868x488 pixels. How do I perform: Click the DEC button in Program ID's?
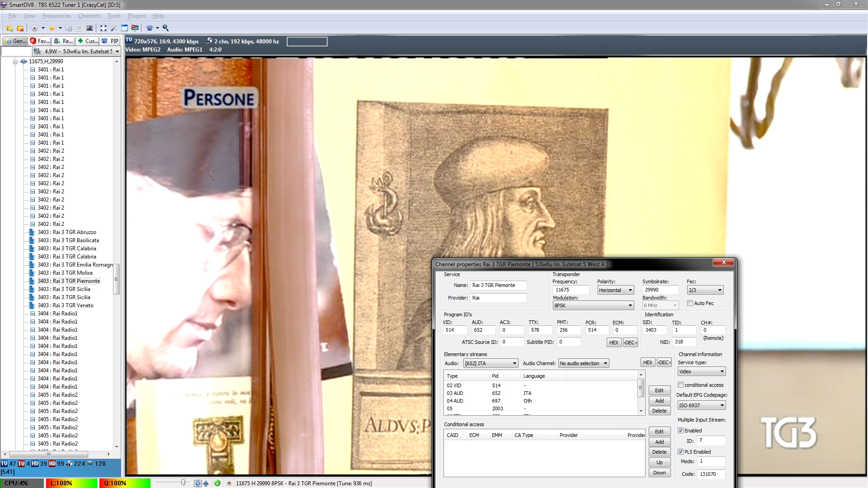click(x=630, y=343)
